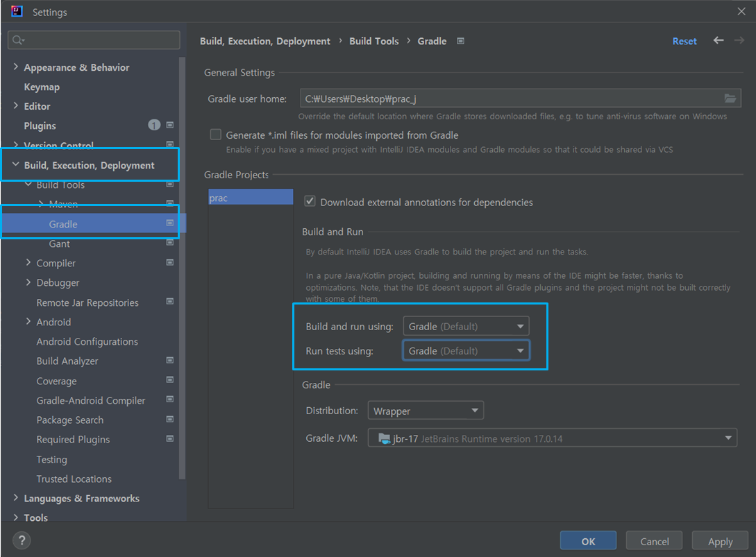Click project-level icon next to Build Tools
Image resolution: width=756 pixels, height=557 pixels.
(169, 184)
